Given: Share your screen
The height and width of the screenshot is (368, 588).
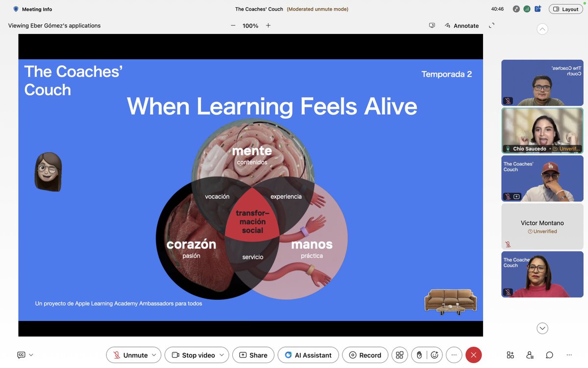Looking at the screenshot, I should [x=253, y=355].
